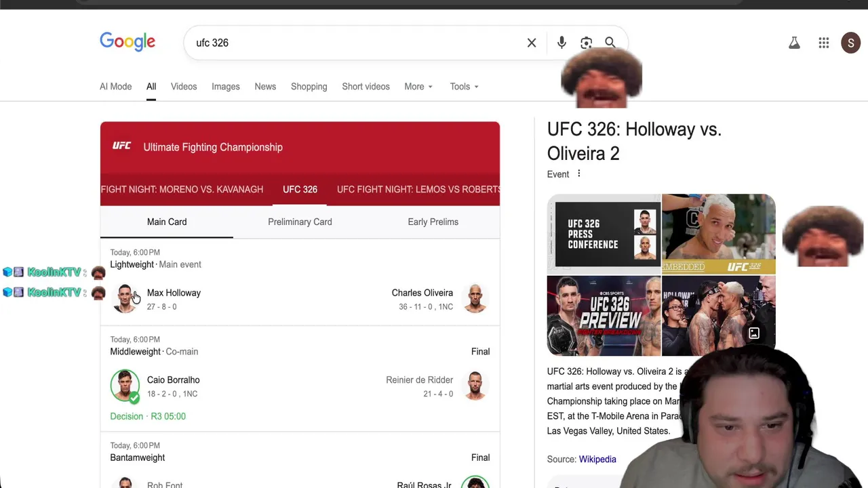This screenshot has width=868, height=488.
Task: Open the Images results tab
Action: click(226, 87)
